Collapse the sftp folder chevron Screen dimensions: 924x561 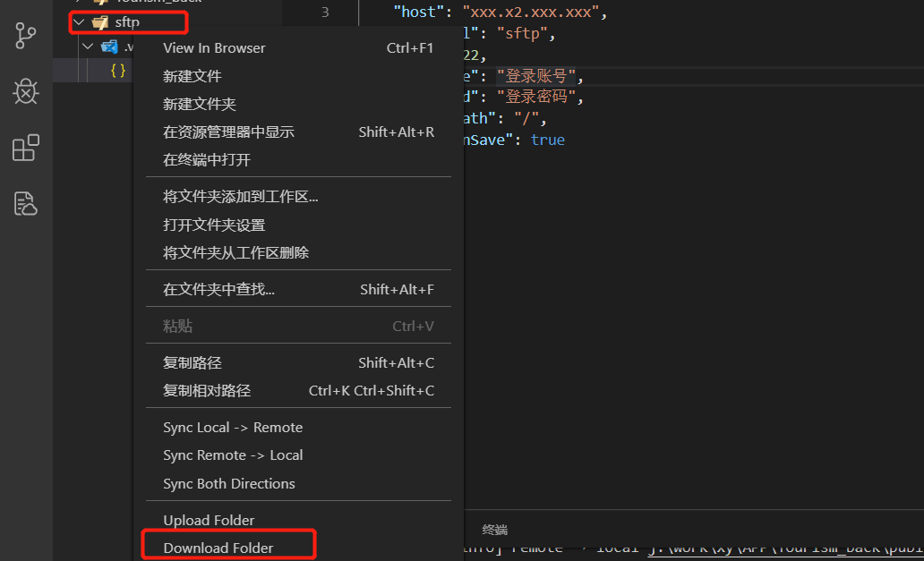(x=79, y=21)
